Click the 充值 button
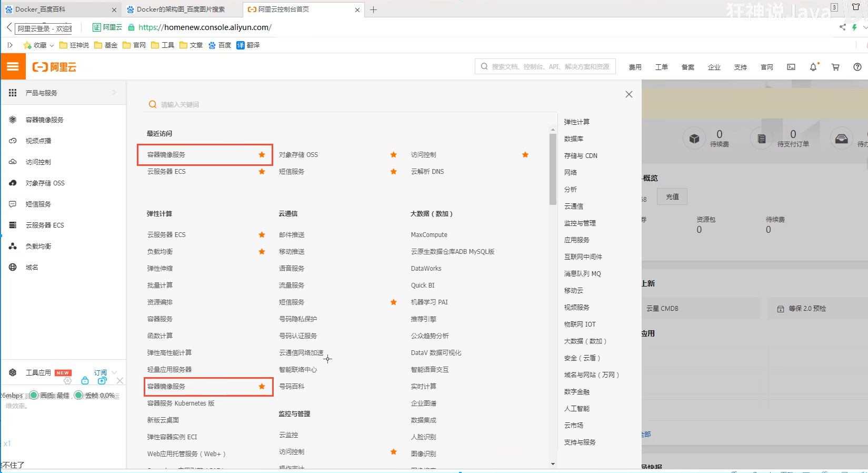 (x=672, y=196)
